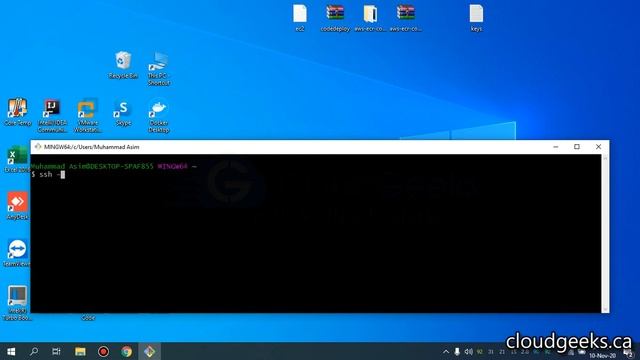640x360 pixels.
Task: Open the ec2 file on the desktop
Action: pyautogui.click(x=300, y=18)
